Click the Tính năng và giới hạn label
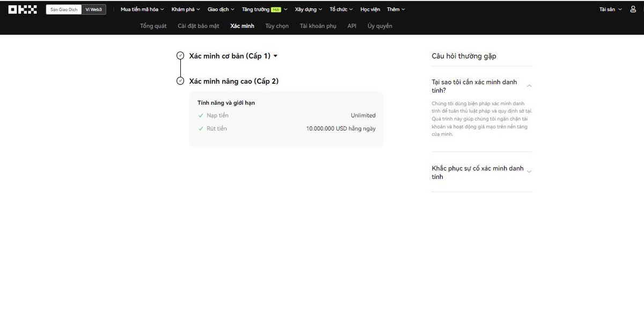The height and width of the screenshot is (311, 644). point(226,103)
